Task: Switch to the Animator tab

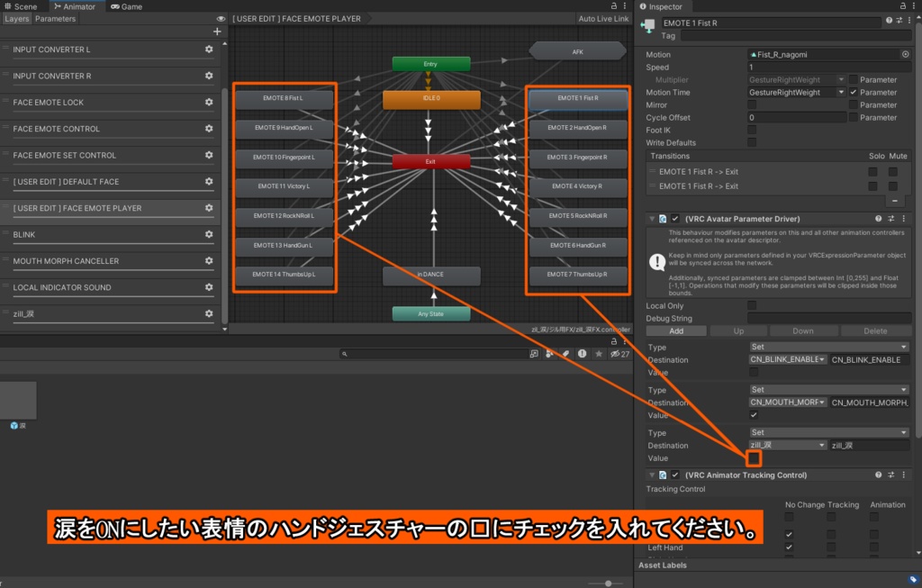Action: pyautogui.click(x=74, y=6)
